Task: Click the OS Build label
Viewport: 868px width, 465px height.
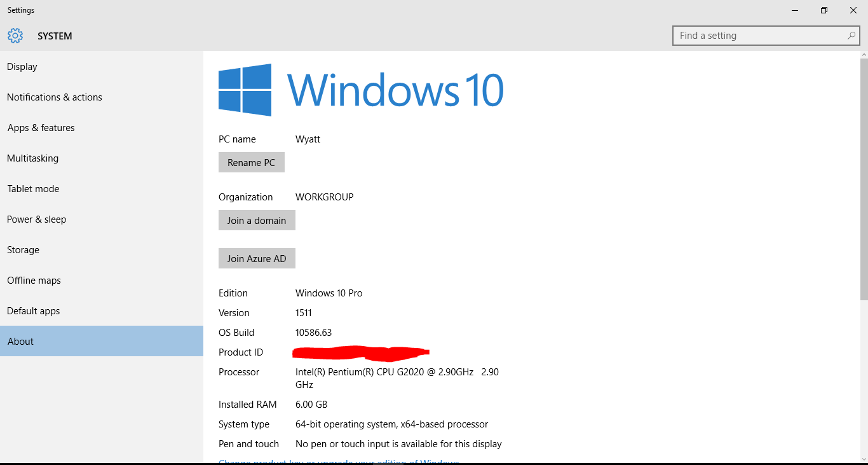Action: [x=236, y=333]
